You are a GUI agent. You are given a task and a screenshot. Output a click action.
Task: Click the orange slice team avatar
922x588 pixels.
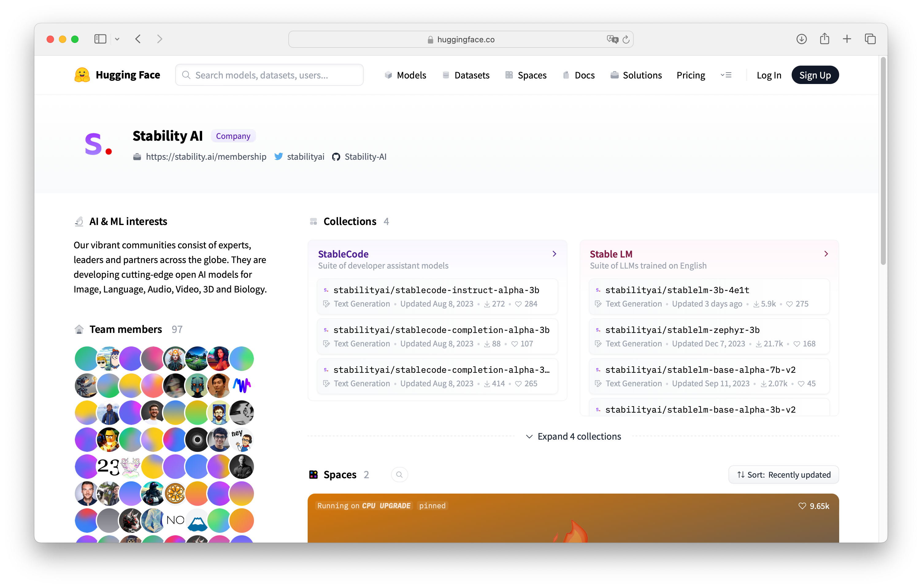(x=175, y=494)
